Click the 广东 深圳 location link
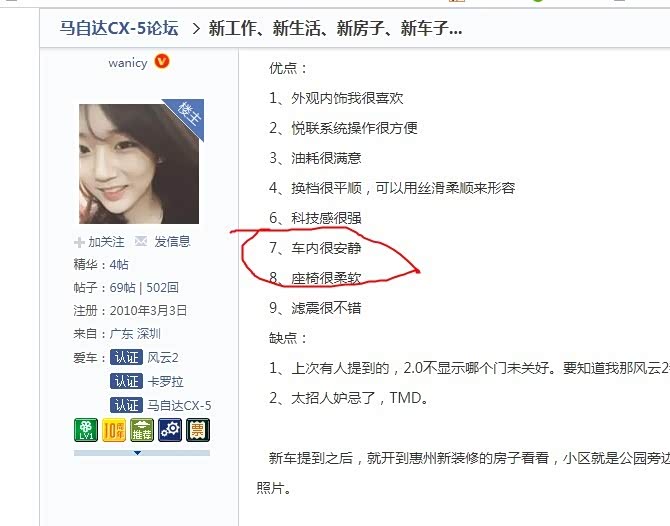Screen dimensions: 670x526 [135, 334]
